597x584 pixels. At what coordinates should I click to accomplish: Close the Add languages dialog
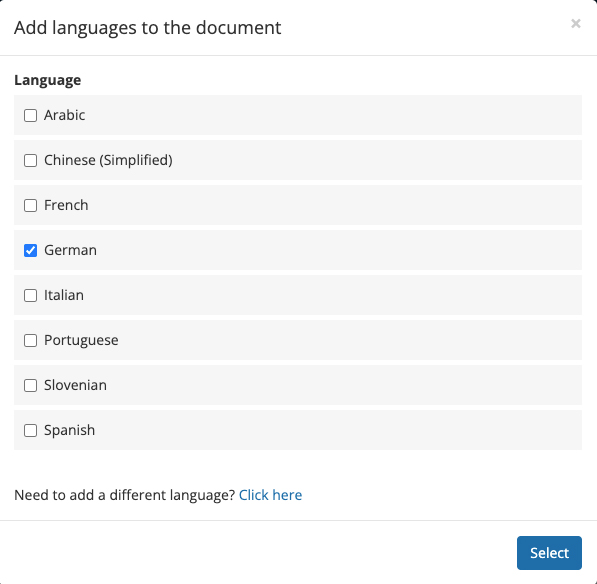pos(576,24)
